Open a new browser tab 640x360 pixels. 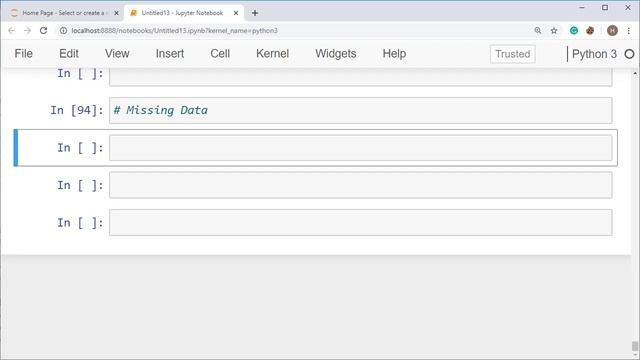pyautogui.click(x=255, y=13)
